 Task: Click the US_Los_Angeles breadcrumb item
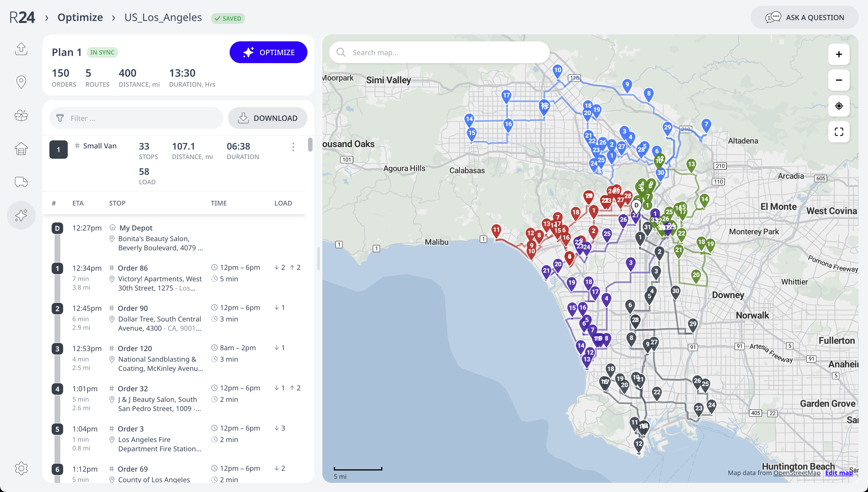pyautogui.click(x=163, y=17)
